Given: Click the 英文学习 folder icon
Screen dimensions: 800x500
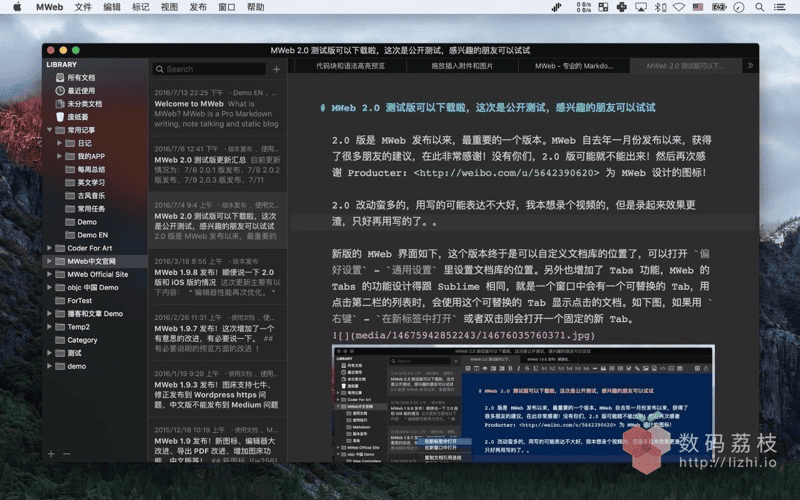Looking at the screenshot, I should click(70, 183).
